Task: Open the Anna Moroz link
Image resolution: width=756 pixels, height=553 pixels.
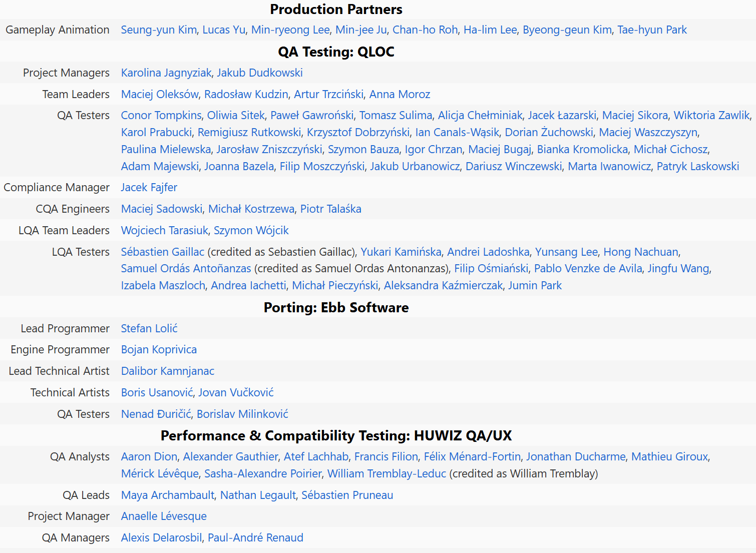Action: (400, 95)
